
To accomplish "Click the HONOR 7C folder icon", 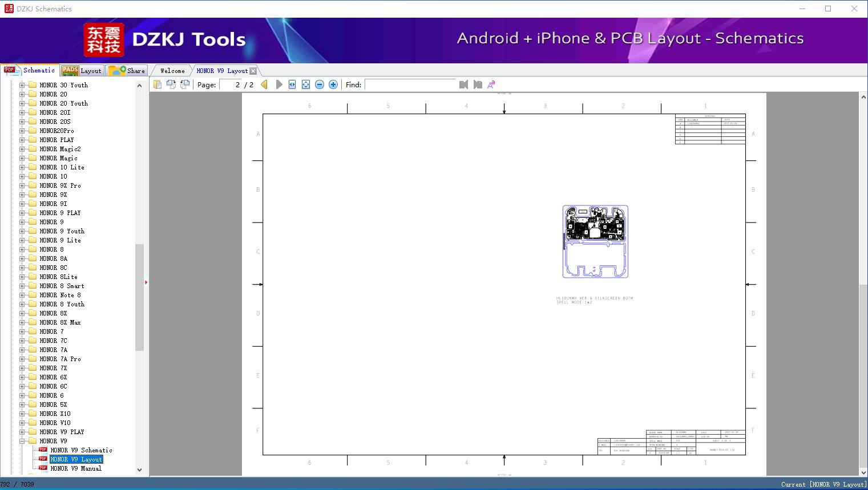I will point(33,341).
